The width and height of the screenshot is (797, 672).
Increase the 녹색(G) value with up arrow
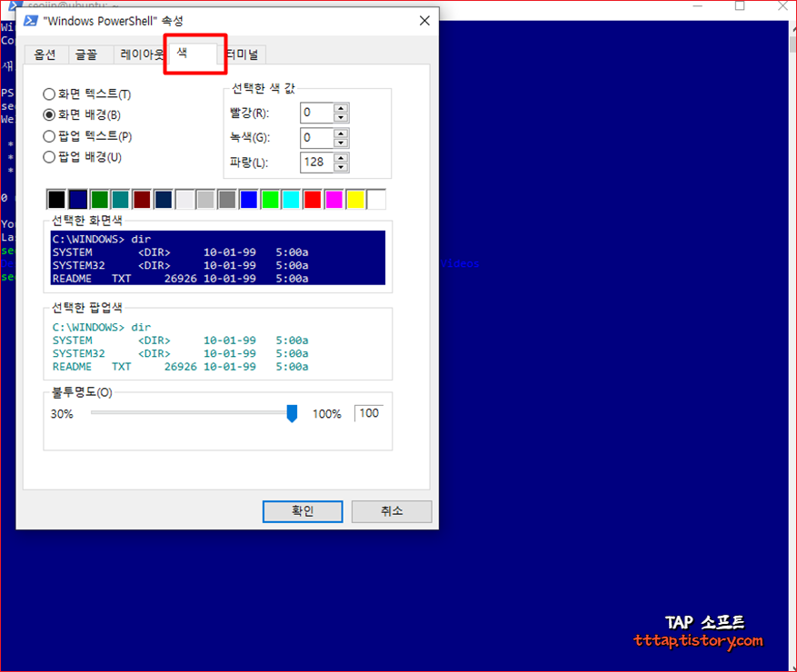tap(341, 133)
